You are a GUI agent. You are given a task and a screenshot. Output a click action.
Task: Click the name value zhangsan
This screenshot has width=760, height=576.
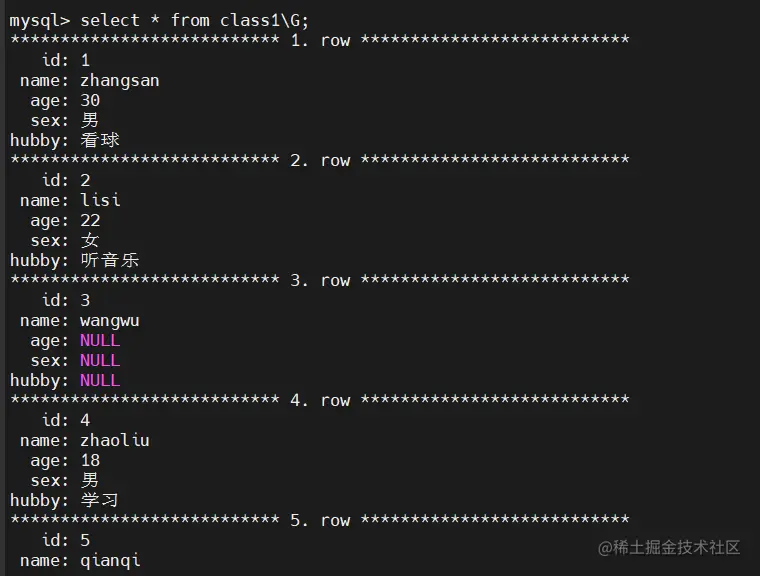119,80
